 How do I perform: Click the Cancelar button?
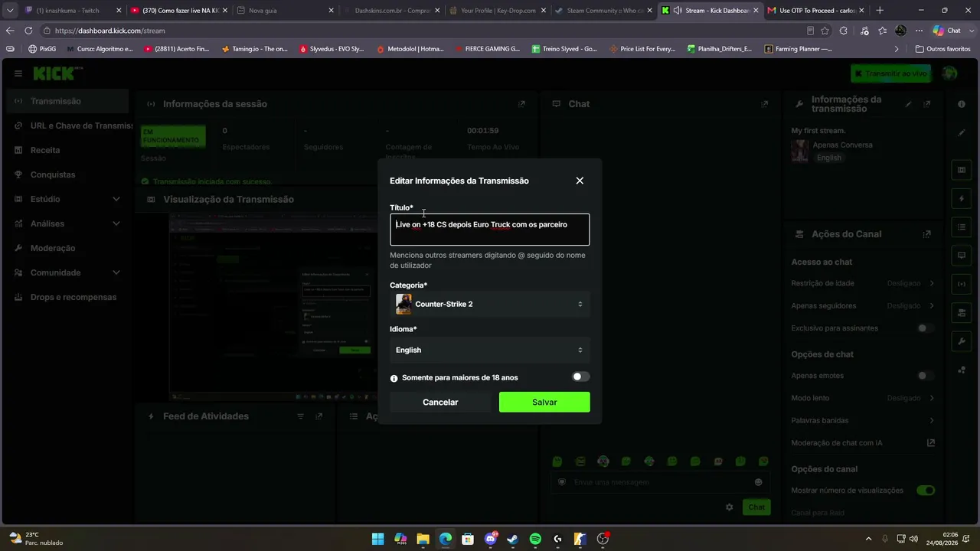440,402
